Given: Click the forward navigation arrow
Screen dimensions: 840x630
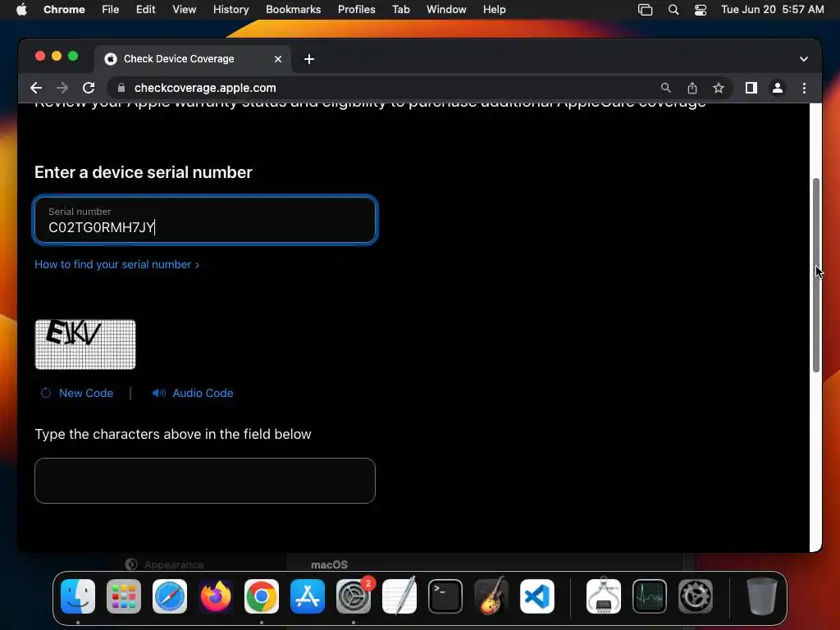Looking at the screenshot, I should 62,88.
